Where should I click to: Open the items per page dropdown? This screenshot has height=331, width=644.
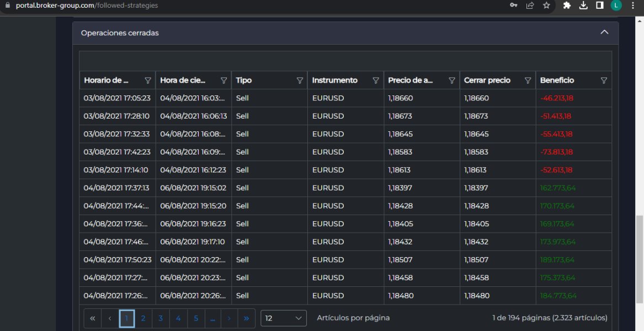(284, 318)
